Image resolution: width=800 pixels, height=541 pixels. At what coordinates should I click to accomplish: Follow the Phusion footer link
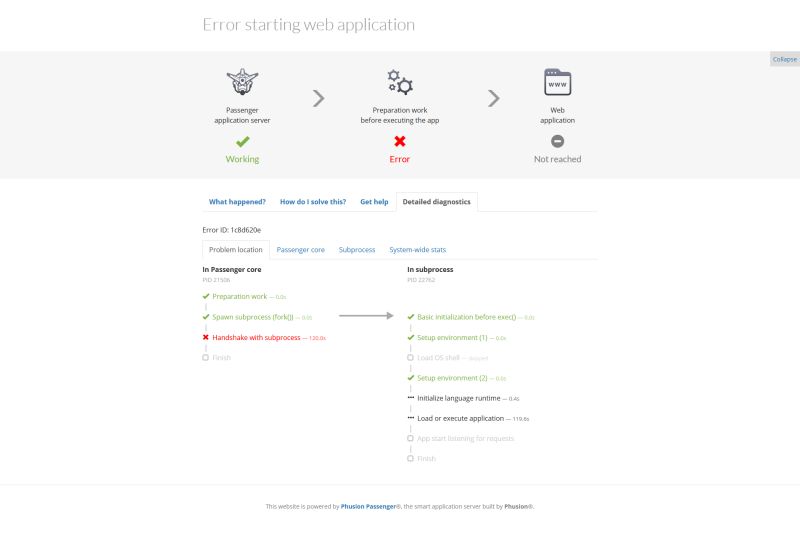(x=516, y=506)
